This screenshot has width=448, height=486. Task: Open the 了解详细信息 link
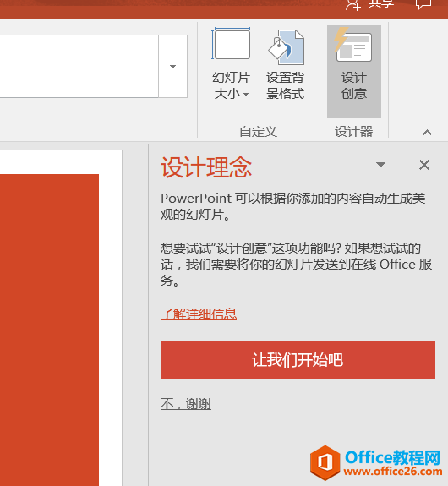pos(199,314)
